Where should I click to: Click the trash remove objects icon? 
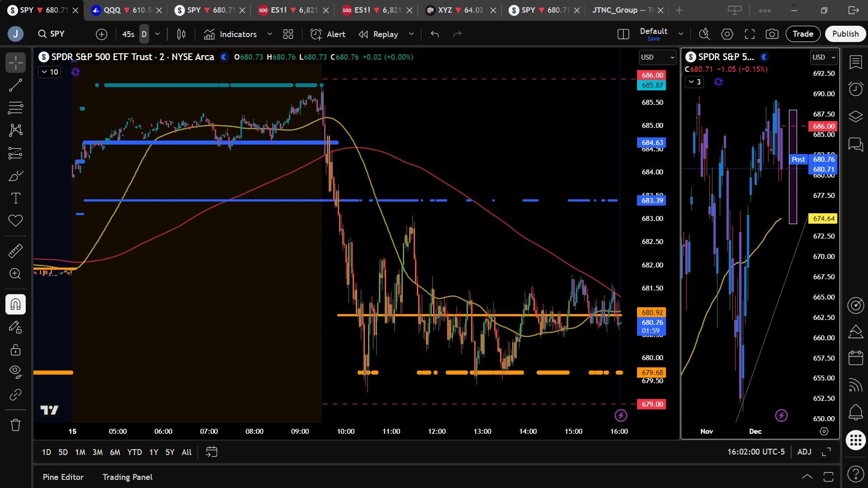tap(15, 425)
